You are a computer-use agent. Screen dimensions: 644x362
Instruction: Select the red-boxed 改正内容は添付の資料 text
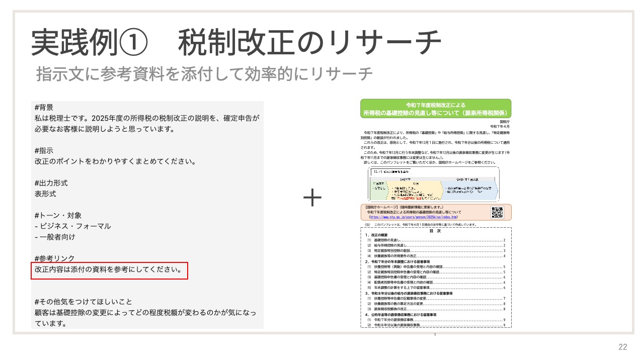pyautogui.click(x=109, y=269)
